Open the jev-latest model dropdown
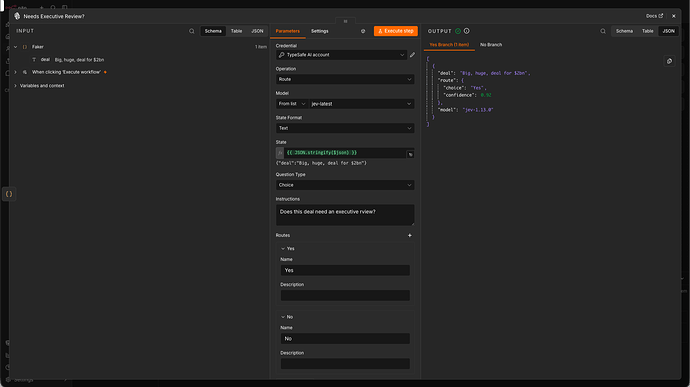 tap(361, 104)
